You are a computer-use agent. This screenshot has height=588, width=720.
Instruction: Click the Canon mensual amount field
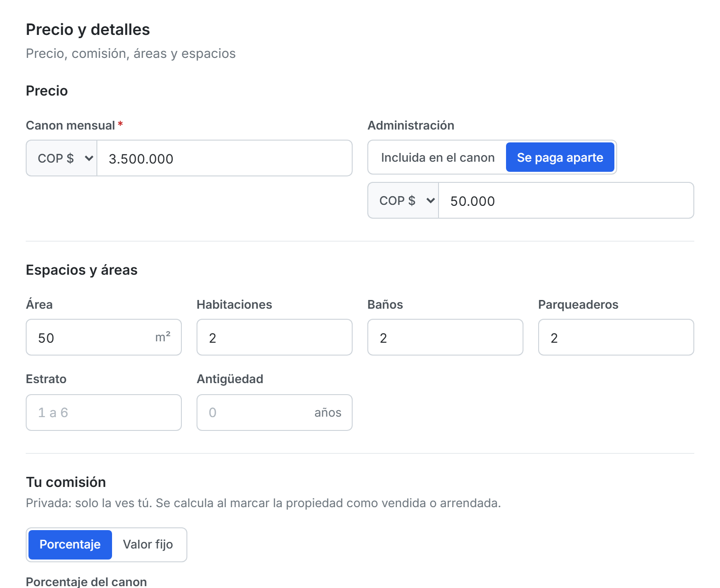click(225, 158)
